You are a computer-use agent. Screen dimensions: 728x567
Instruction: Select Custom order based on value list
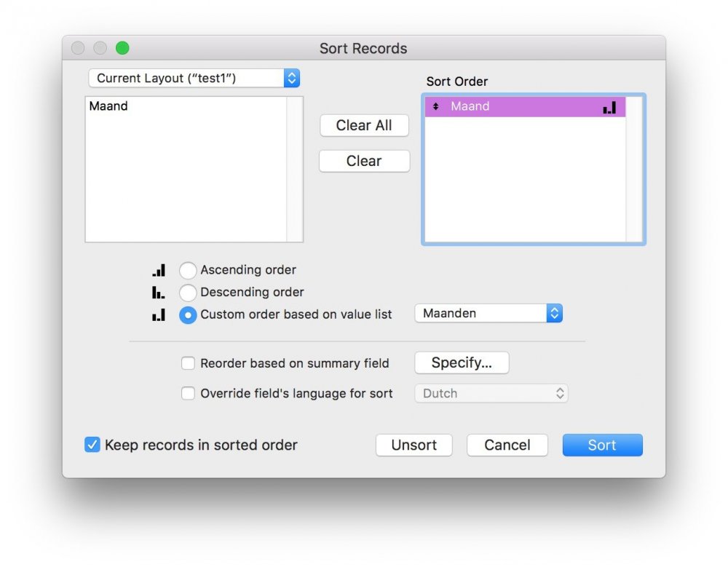pos(188,315)
